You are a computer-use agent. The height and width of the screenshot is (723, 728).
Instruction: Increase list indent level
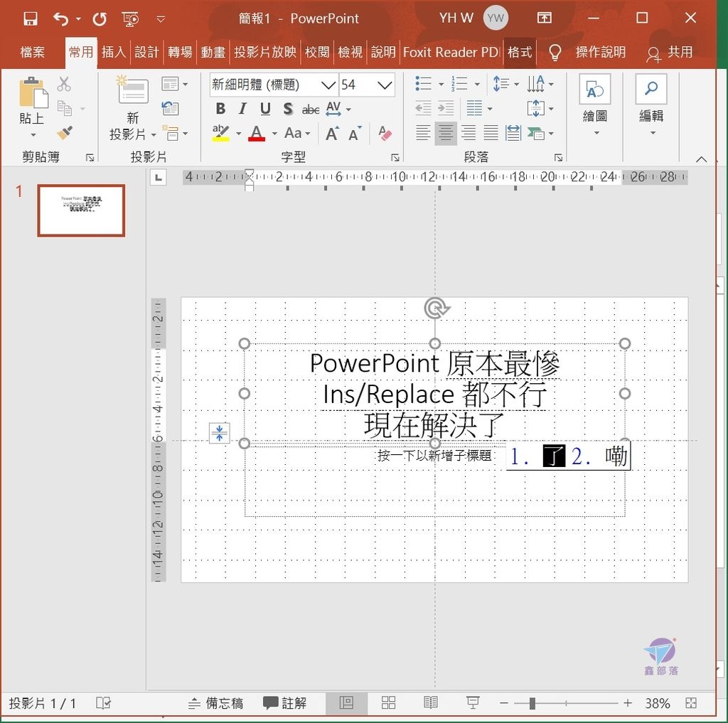pyautogui.click(x=446, y=108)
